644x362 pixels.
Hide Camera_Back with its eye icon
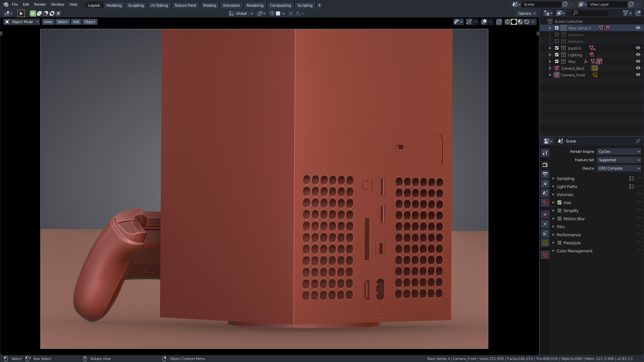coord(638,68)
